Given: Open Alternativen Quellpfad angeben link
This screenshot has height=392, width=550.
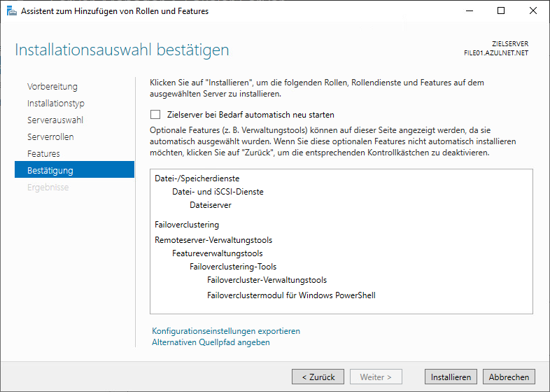Looking at the screenshot, I should pyautogui.click(x=211, y=342).
